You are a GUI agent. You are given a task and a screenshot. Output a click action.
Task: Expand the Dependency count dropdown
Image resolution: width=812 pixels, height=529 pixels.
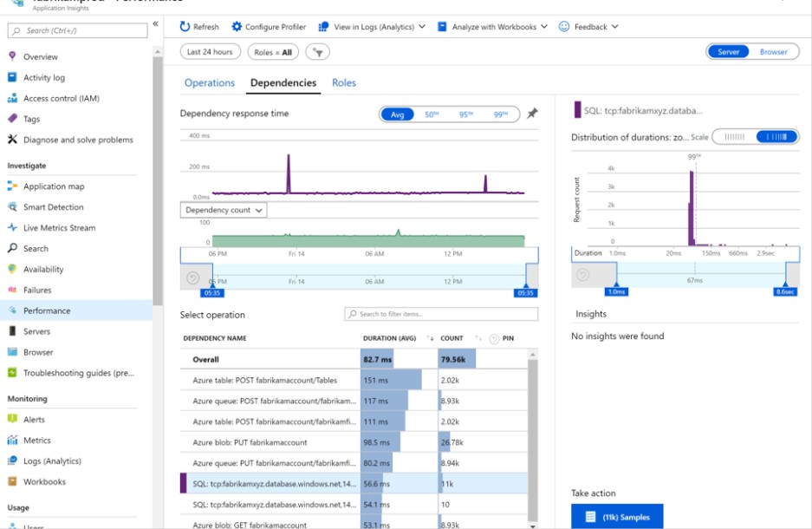[x=224, y=210]
